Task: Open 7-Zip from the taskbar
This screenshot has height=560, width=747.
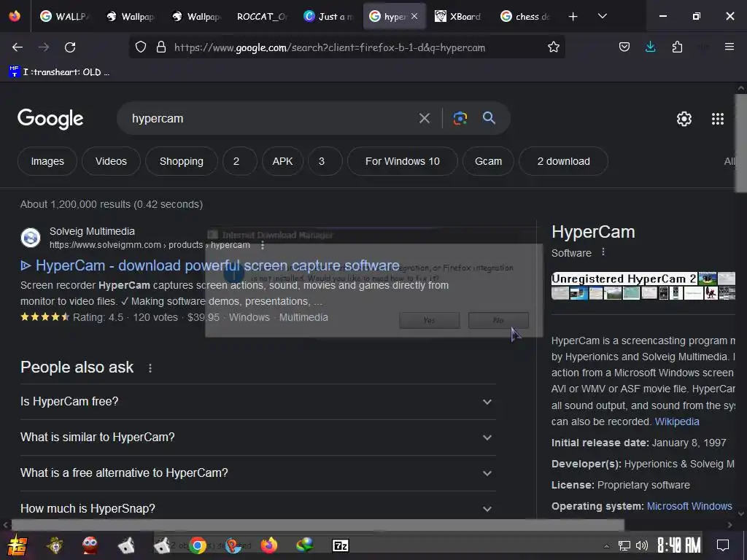Action: click(x=340, y=545)
